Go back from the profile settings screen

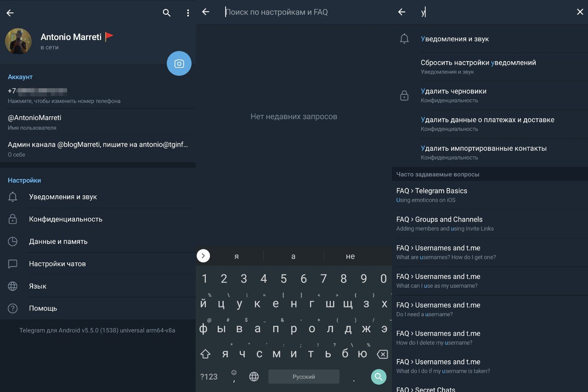10,13
